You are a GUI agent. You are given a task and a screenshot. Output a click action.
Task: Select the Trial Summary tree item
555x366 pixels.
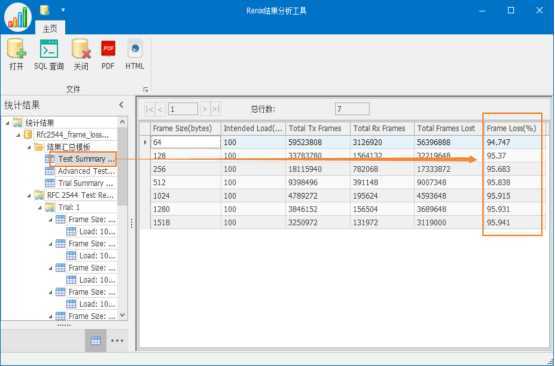pos(85,183)
